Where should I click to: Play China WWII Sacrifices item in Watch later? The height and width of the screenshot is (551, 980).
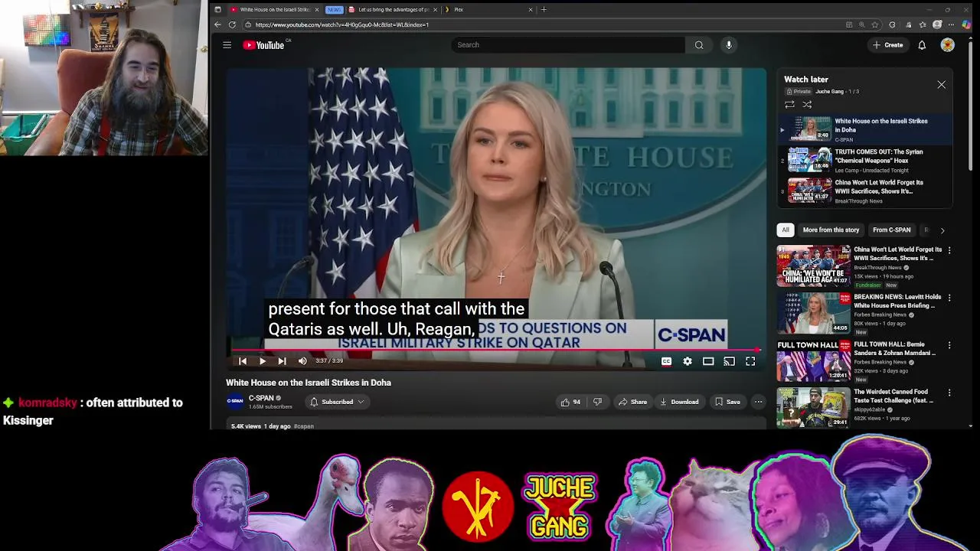[865, 191]
